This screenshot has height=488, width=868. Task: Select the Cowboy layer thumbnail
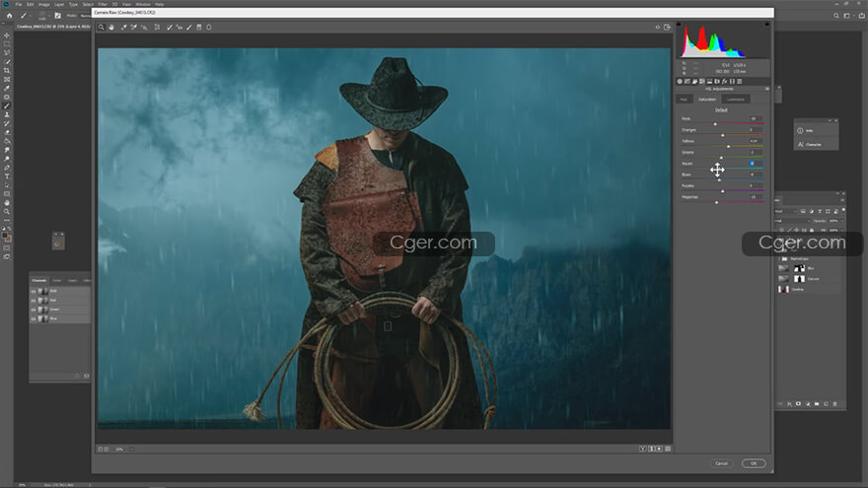coord(783,289)
